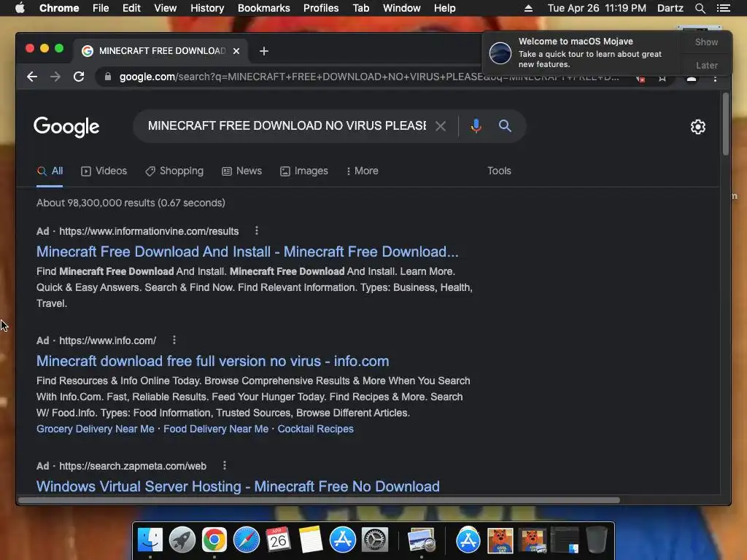Switch to the Shopping tab
Screen dimensions: 747x560
tap(174, 171)
